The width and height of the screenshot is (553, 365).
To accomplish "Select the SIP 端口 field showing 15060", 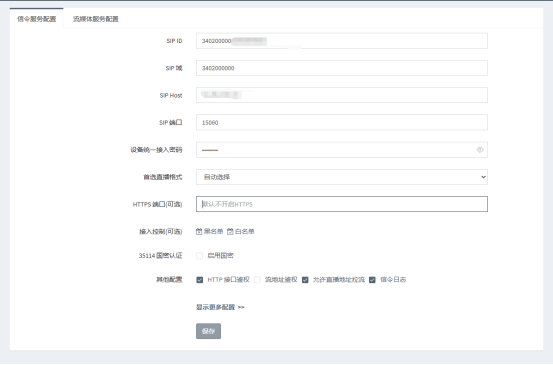I will point(342,122).
